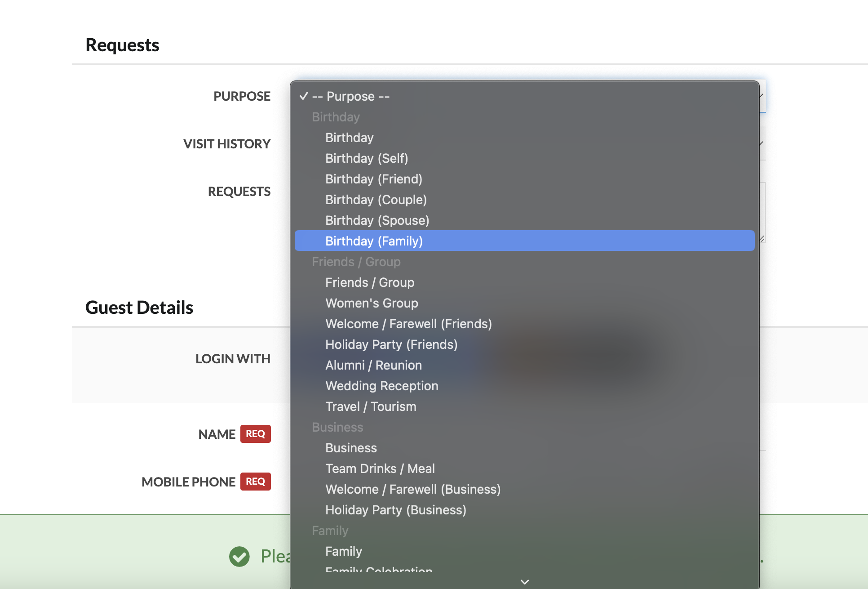The height and width of the screenshot is (589, 868).
Task: Select Friends / Group option
Action: click(370, 282)
